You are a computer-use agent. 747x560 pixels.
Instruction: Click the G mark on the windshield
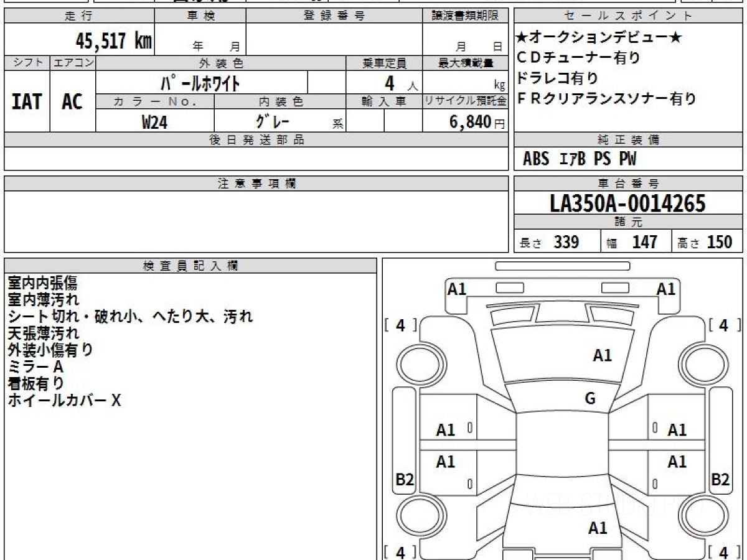(590, 399)
